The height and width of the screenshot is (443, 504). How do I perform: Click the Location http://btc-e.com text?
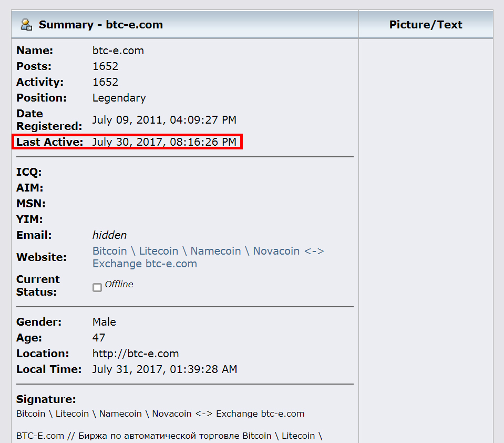click(136, 354)
